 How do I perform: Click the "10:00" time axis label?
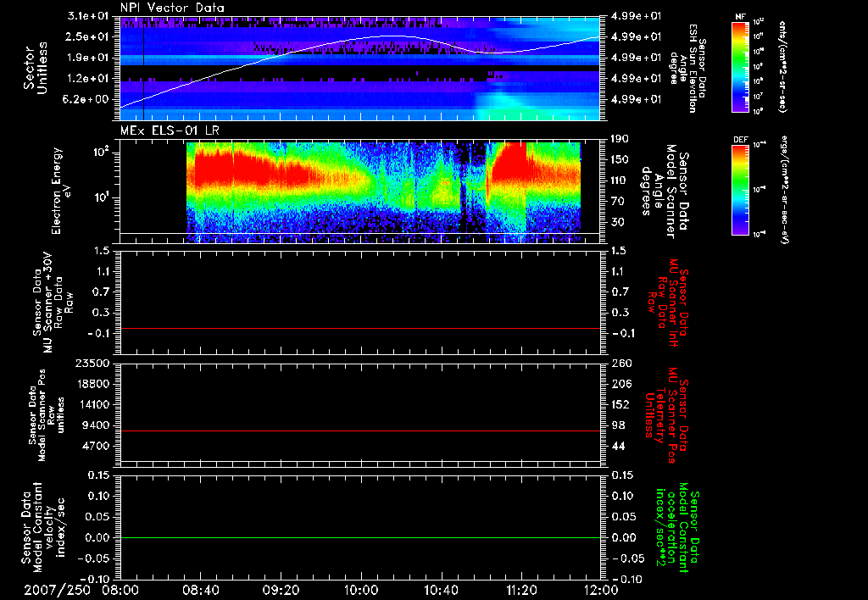[x=361, y=590]
